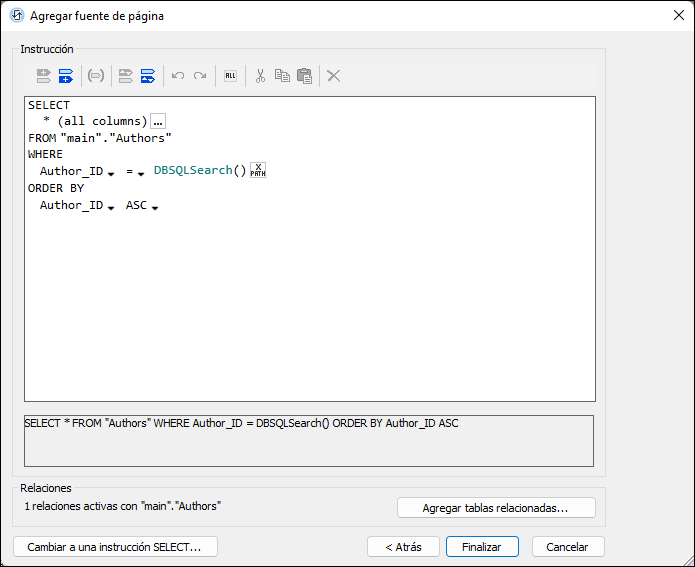Click the paste clipboard icon
Screen dimensions: 695x567
[x=304, y=75]
